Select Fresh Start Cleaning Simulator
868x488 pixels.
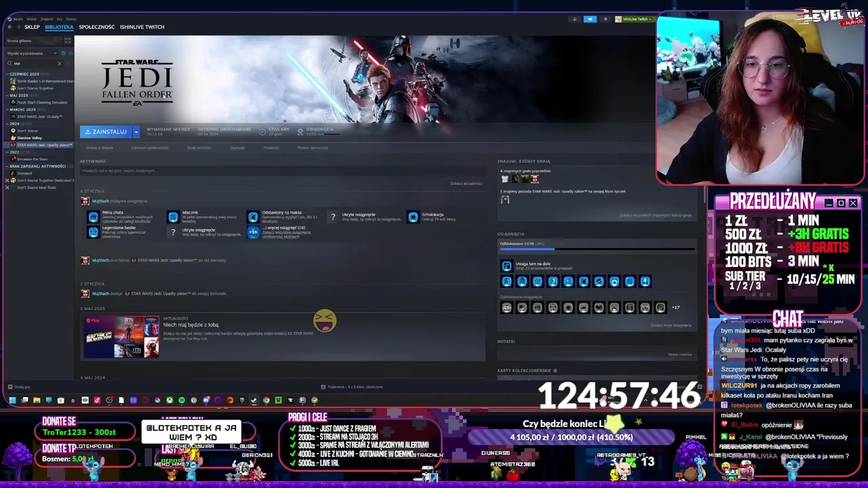(39, 102)
